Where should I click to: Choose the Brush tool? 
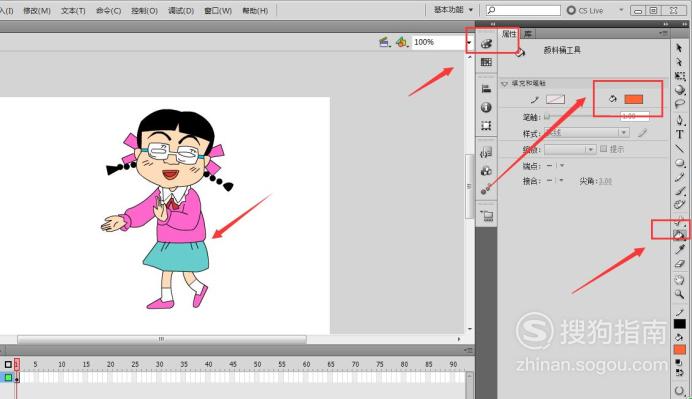point(680,191)
